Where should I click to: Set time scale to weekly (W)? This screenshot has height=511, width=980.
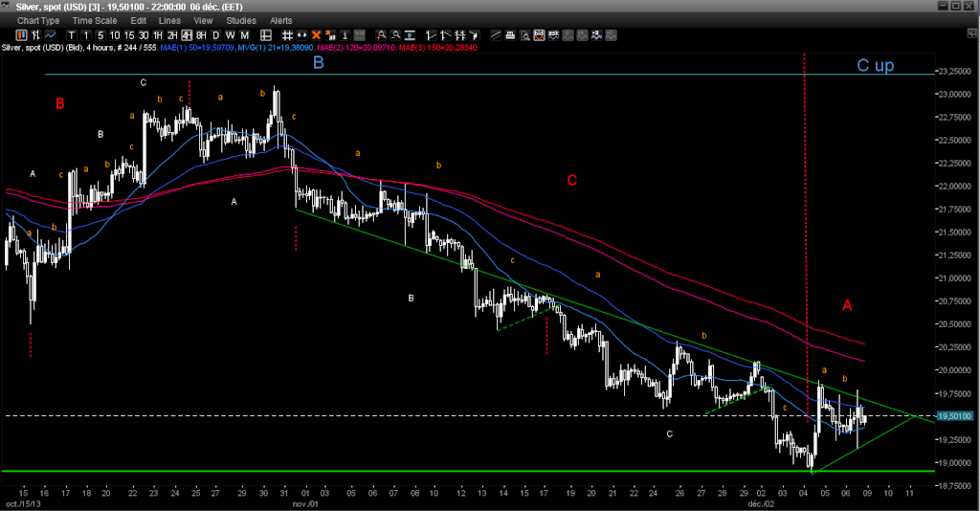(230, 35)
